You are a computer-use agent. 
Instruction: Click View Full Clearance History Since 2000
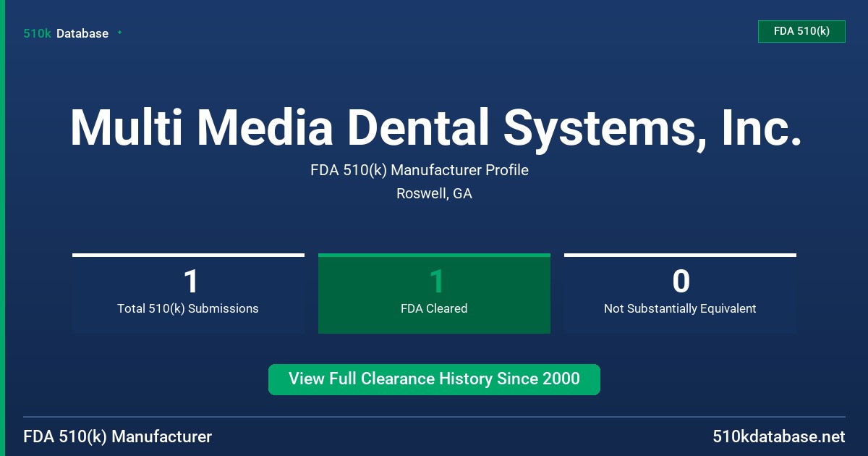pos(434,379)
